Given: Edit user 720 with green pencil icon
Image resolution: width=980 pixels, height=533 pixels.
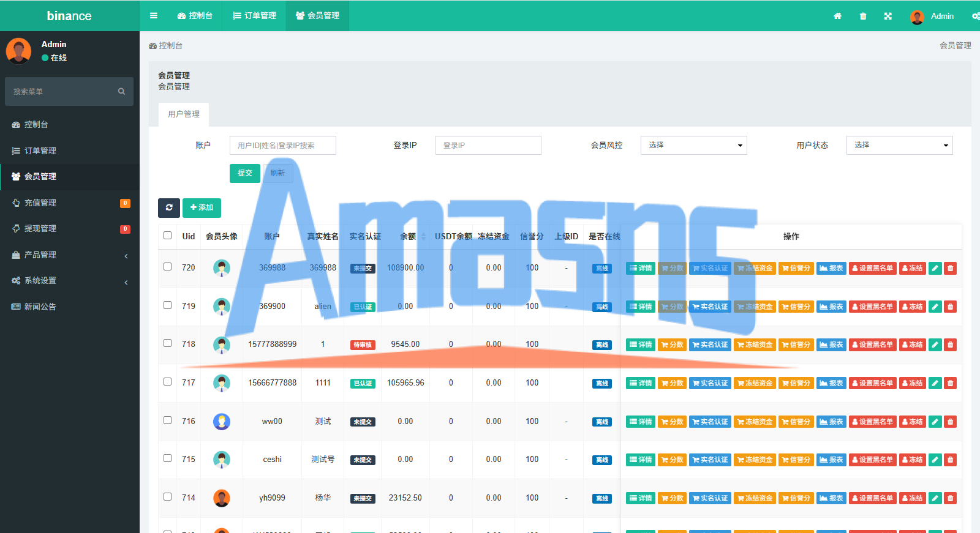Looking at the screenshot, I should pyautogui.click(x=935, y=268).
